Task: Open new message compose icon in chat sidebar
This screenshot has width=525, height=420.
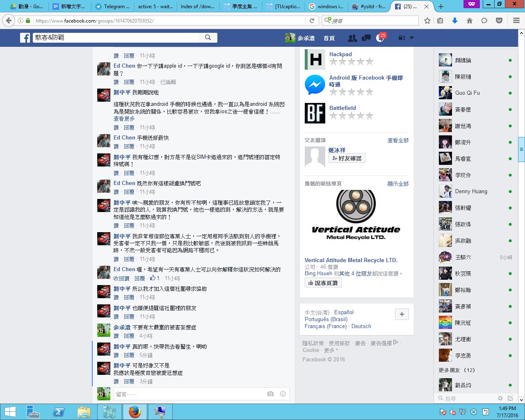Action: [x=510, y=398]
